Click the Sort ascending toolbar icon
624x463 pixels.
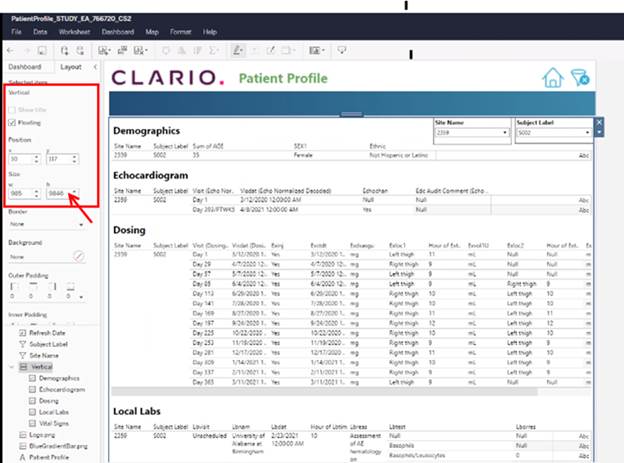(181, 51)
